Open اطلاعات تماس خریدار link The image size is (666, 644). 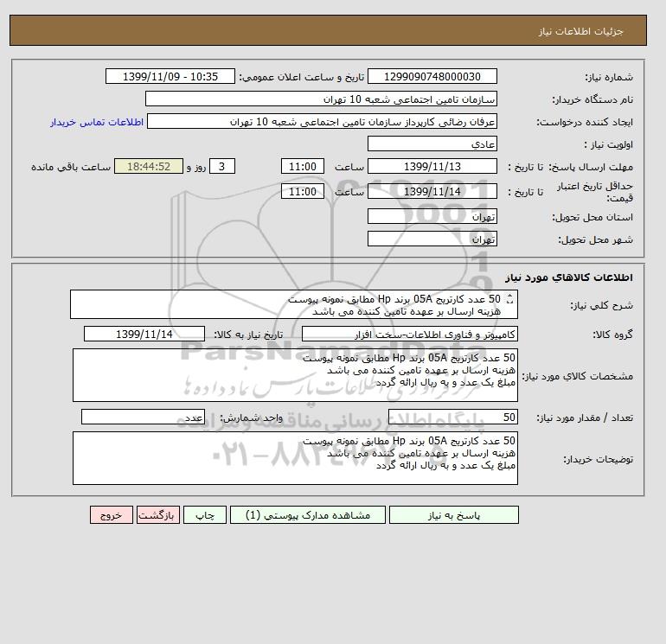[x=97, y=122]
